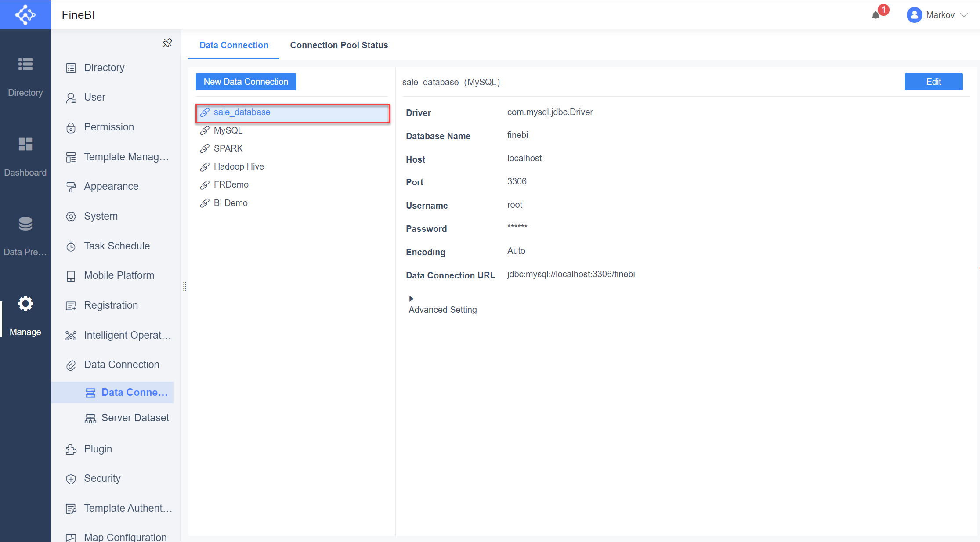Click the panel splitter handle
This screenshot has height=542, width=980.
184,286
